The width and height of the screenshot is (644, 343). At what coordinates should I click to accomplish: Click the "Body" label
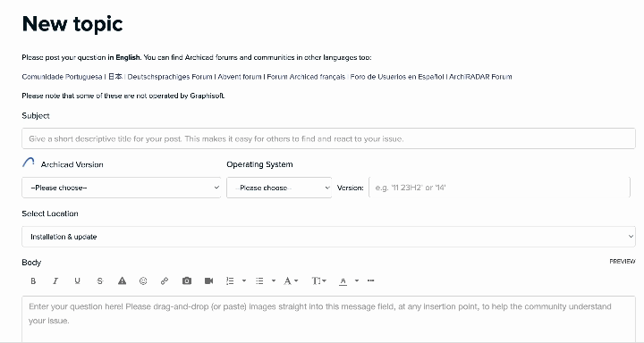click(x=31, y=263)
